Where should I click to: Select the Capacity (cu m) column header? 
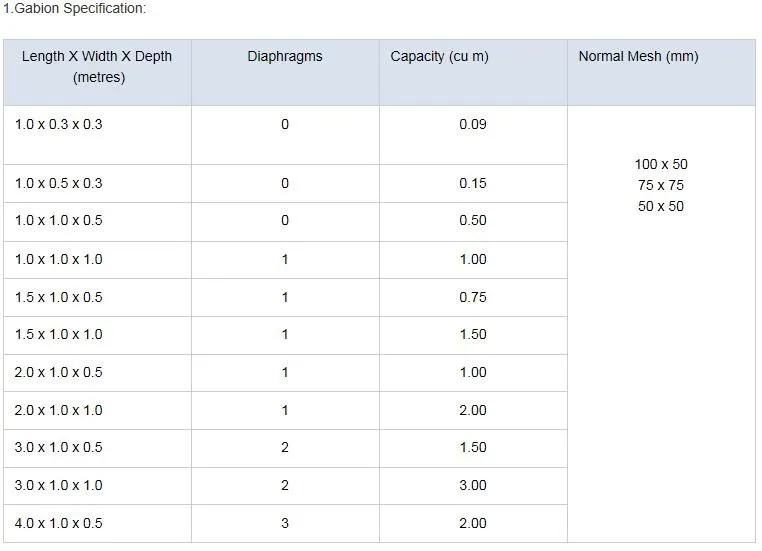pyautogui.click(x=439, y=56)
